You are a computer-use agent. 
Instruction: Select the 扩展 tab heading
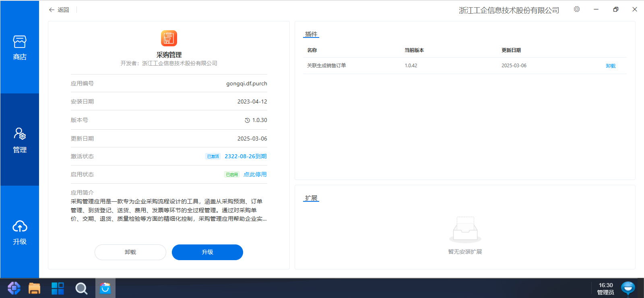click(x=311, y=198)
